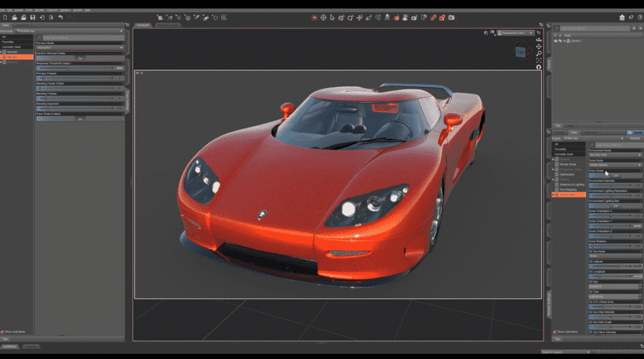This screenshot has height=359, width=644.
Task: Open the Perspective View camera dropdown
Action: click(516, 33)
